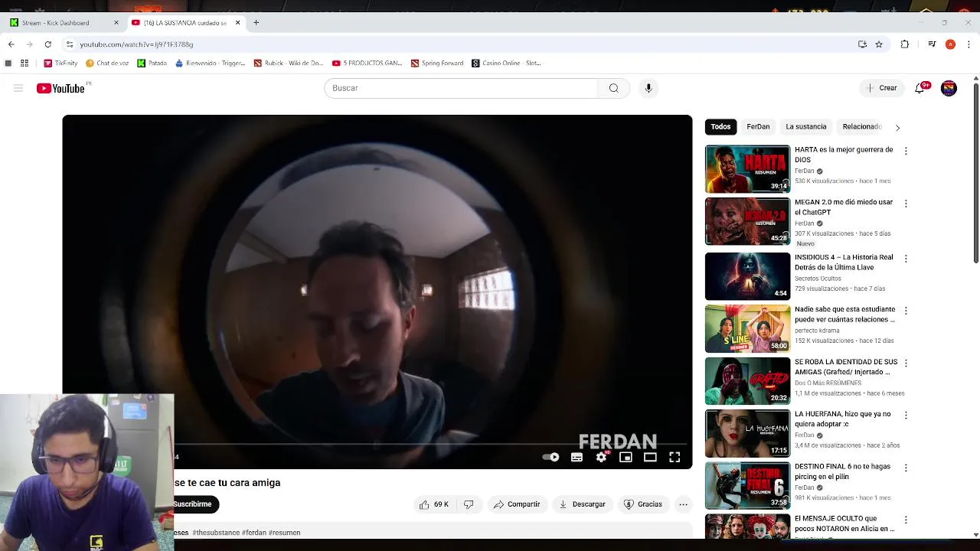The height and width of the screenshot is (551, 980).
Task: Click the Suscribirme button
Action: (195, 504)
